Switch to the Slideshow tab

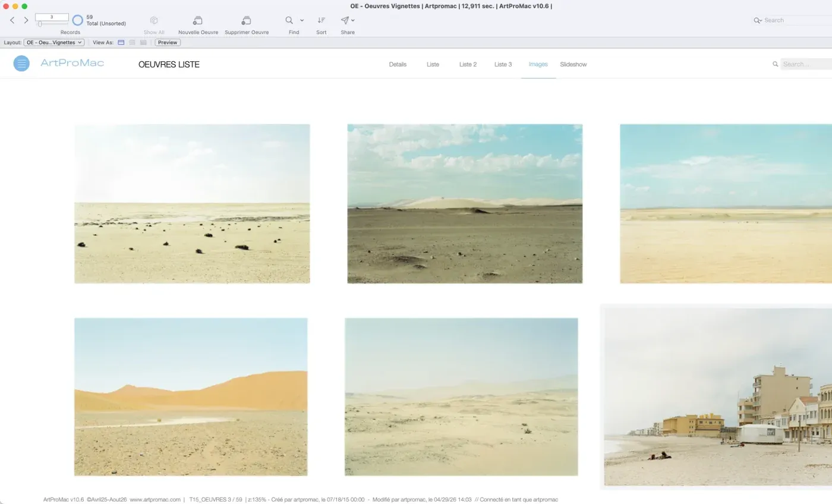coord(573,64)
